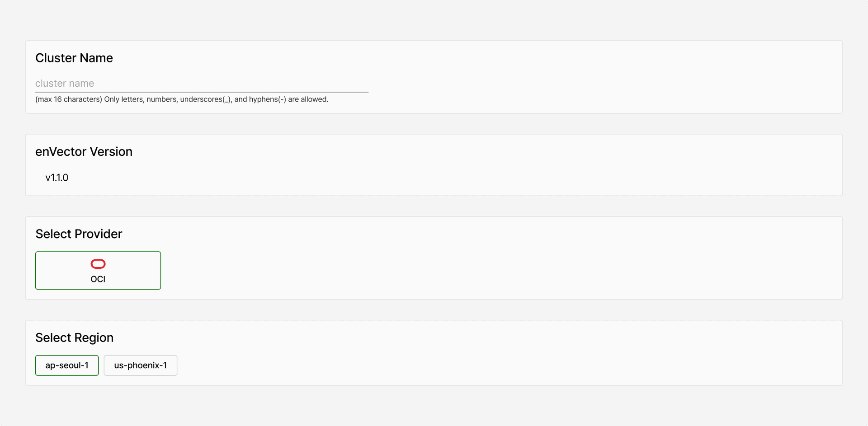This screenshot has width=868, height=426.
Task: Toggle the currently highlighted ap-seoul-1 region option
Action: (66, 365)
